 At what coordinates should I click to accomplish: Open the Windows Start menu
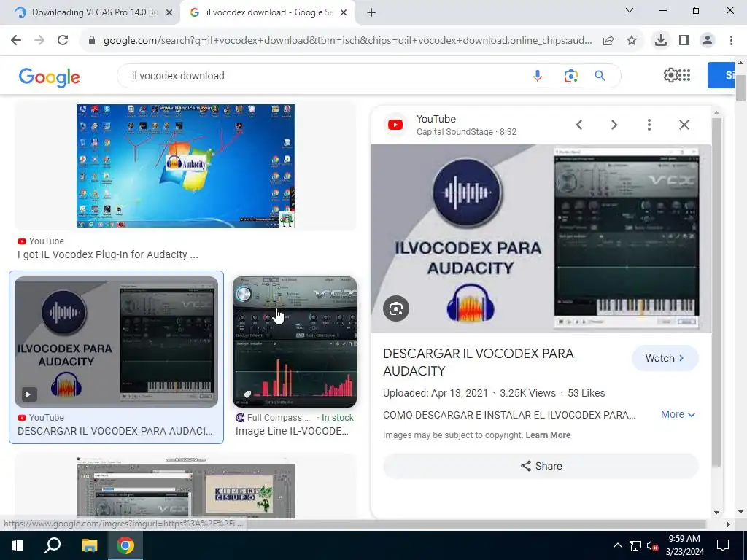(18, 545)
